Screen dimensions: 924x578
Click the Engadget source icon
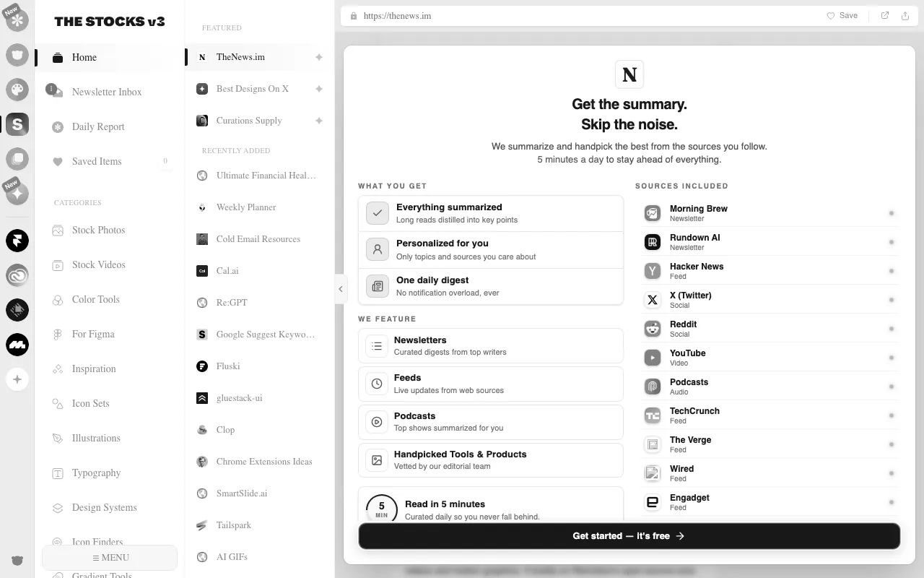click(653, 502)
